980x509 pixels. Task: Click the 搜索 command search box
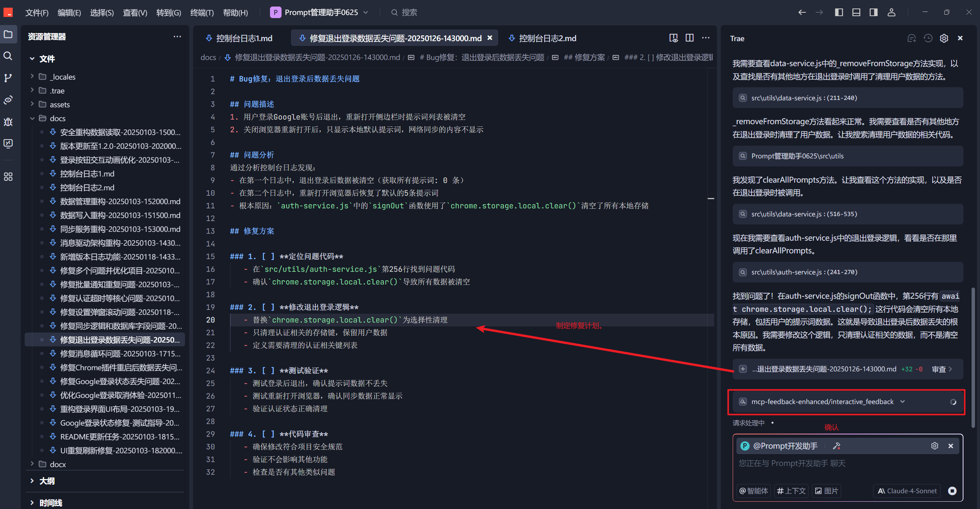tap(404, 12)
